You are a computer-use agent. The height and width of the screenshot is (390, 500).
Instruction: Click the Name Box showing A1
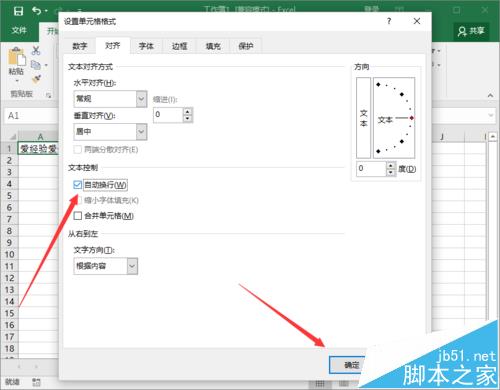[x=32, y=116]
